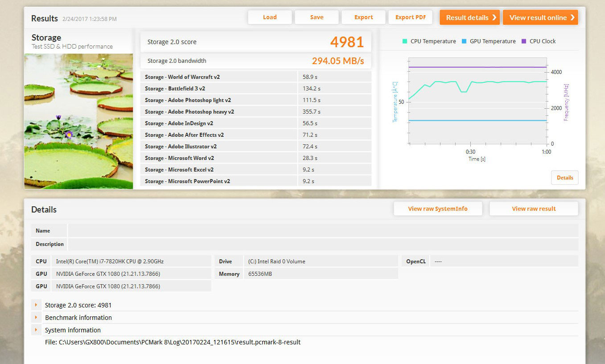Click the Export button
This screenshot has width=605, height=364.
[x=363, y=17]
